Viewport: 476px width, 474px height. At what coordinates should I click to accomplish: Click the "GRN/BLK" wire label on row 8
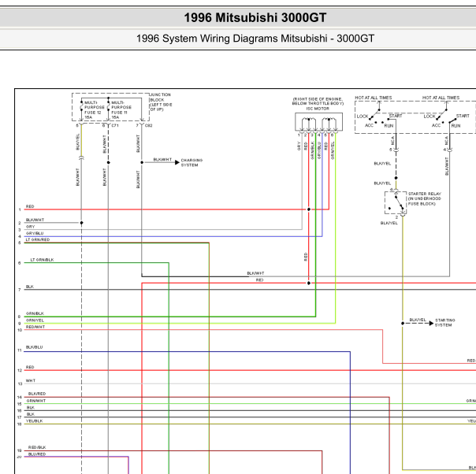35,313
